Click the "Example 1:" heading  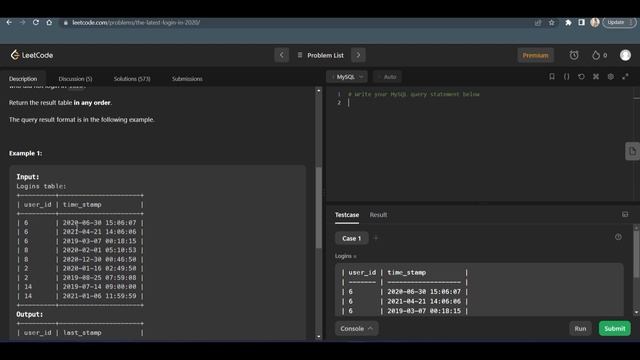(25, 153)
